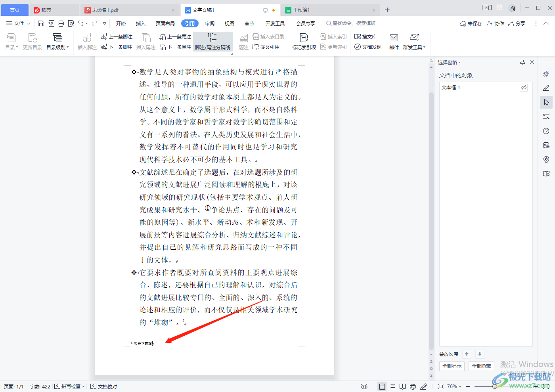Switch to the 页面布局 ribbon tab
Screen dimensions: 555x392
(165, 23)
